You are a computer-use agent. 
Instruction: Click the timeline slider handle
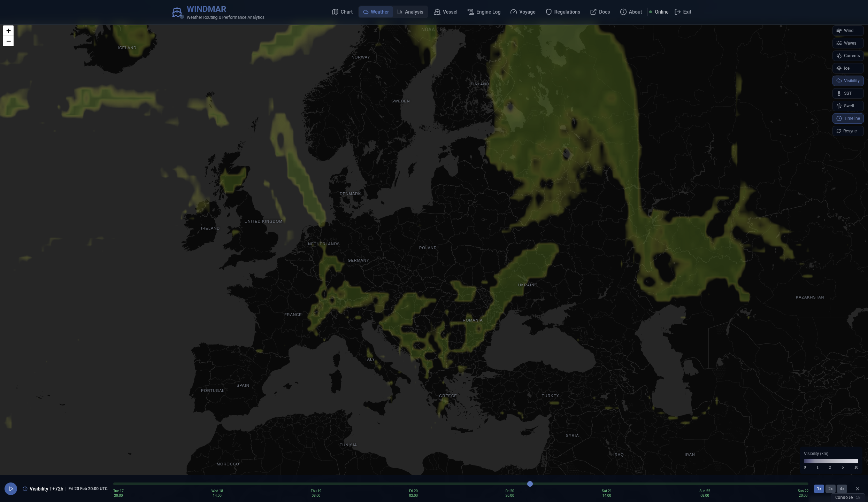pos(530,484)
